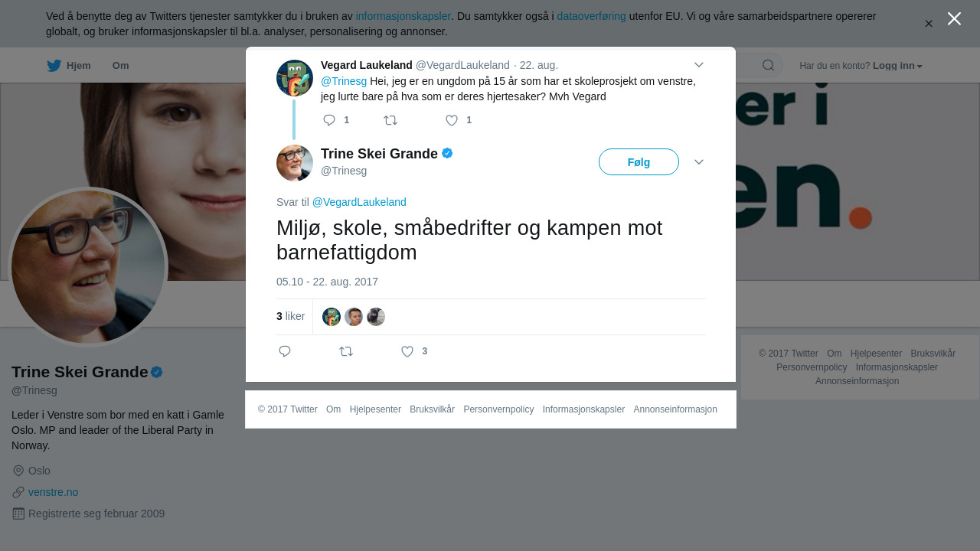Open Trine Skei Grande's large profile photo
Viewport: 980px width, 551px height.
[88, 267]
